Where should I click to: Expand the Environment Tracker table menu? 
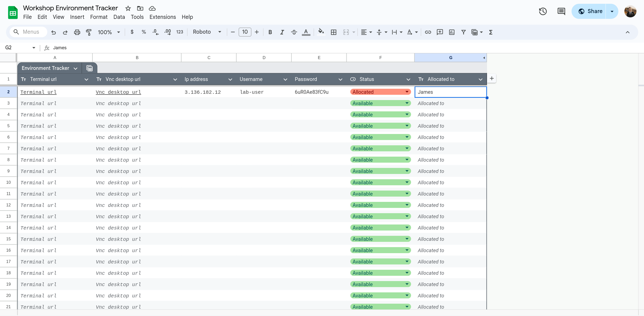coord(75,68)
